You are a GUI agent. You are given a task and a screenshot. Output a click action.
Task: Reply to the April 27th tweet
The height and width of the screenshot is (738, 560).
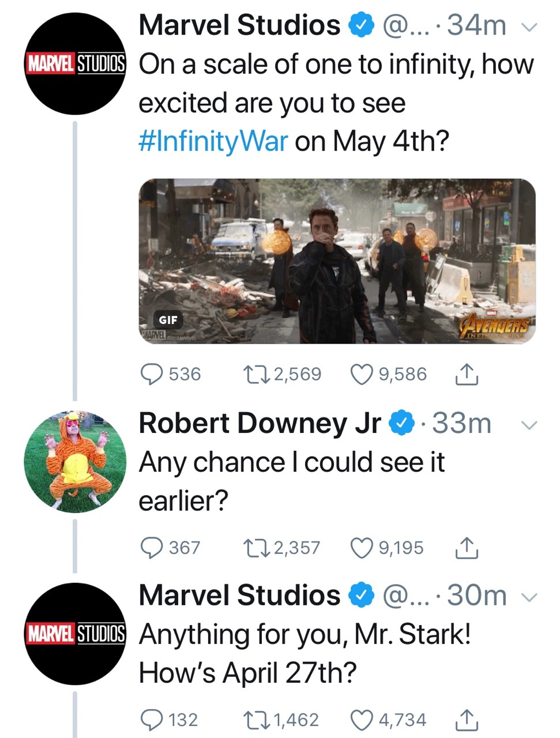152,720
